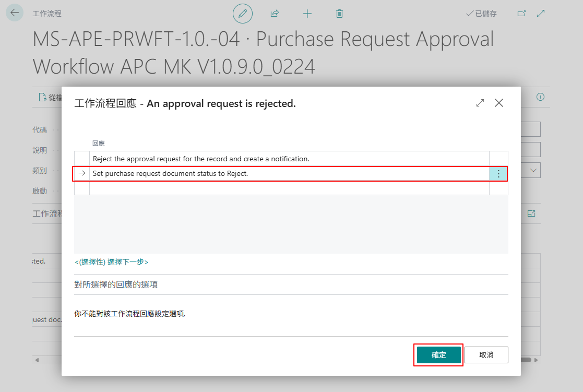Viewport: 583px width, 392px height.
Task: Maximize the workflow response dialog
Action: (x=480, y=103)
